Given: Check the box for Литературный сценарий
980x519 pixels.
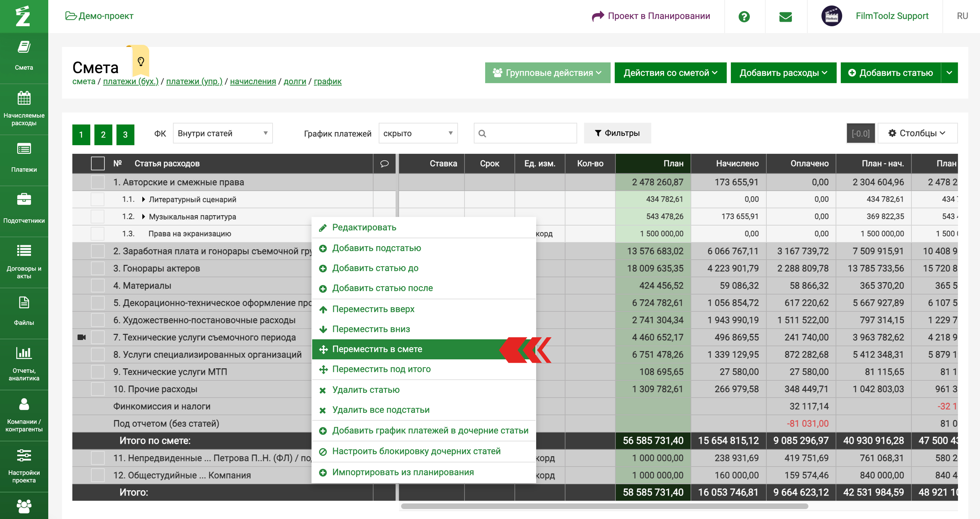Looking at the screenshot, I should [98, 199].
